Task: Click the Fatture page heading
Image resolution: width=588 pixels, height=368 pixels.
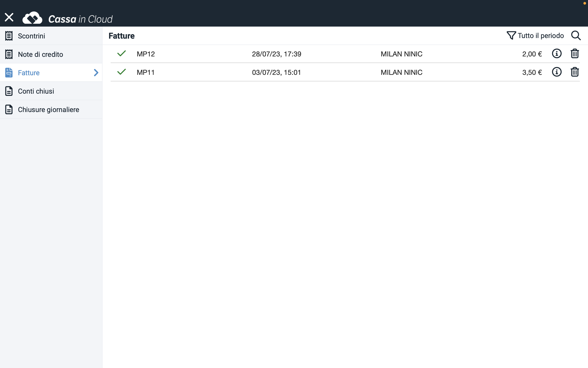Action: point(121,36)
